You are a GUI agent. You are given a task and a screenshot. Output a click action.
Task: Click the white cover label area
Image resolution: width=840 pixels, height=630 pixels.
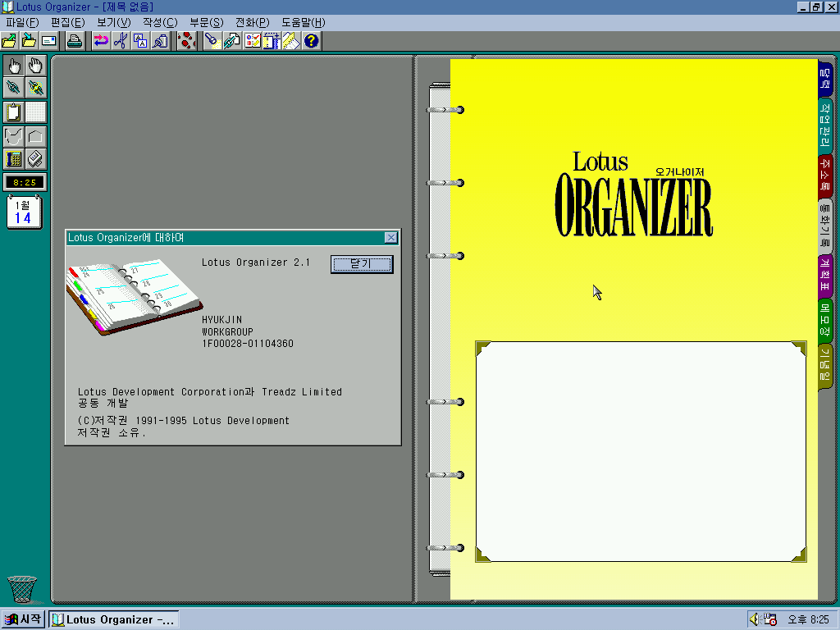(641, 452)
